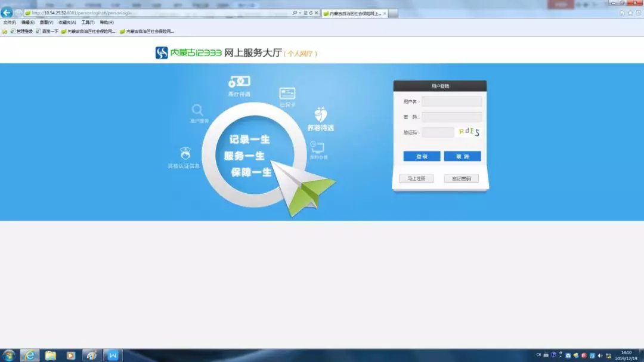
Task: Click the 马上注册 button
Action: pos(416,178)
